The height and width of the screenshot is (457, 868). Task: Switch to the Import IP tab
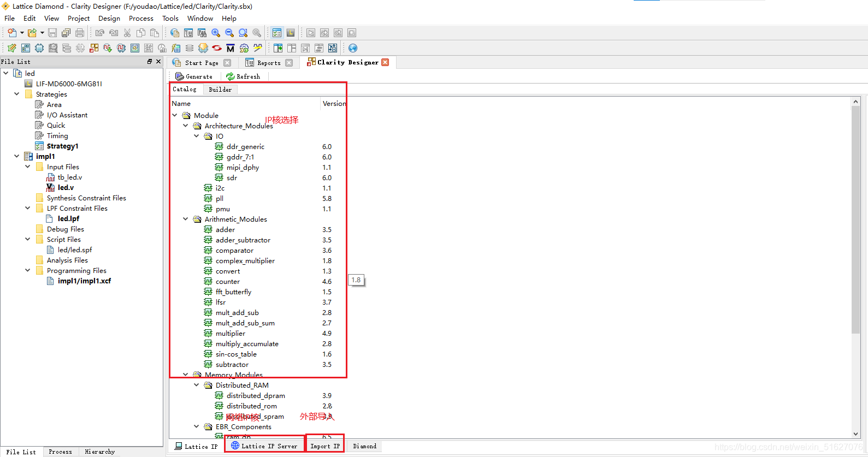tap(325, 446)
